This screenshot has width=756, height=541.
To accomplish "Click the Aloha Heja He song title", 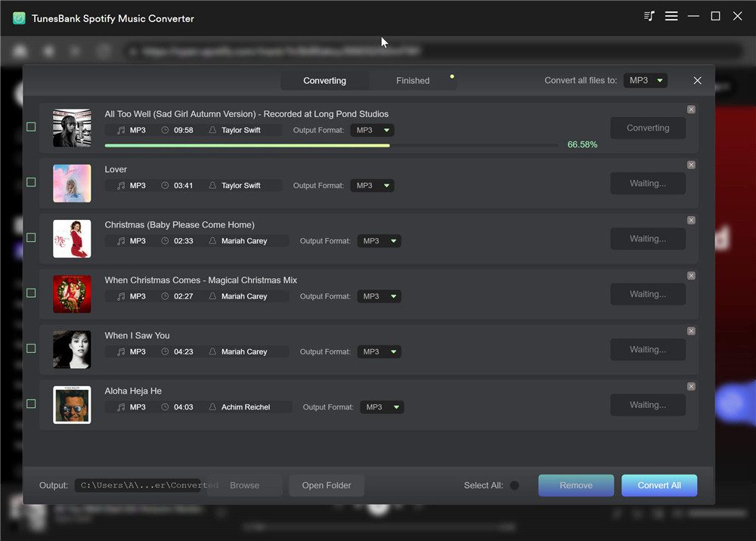I will (x=133, y=391).
